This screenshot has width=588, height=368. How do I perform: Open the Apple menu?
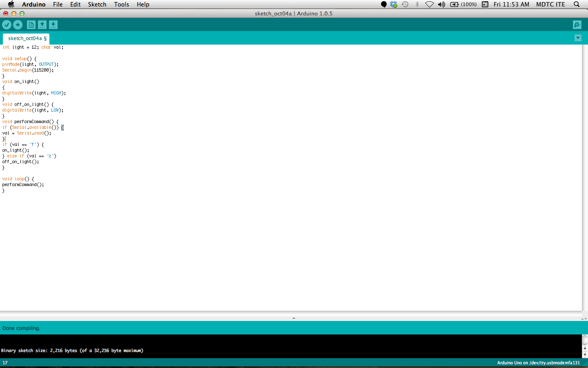coord(11,4)
